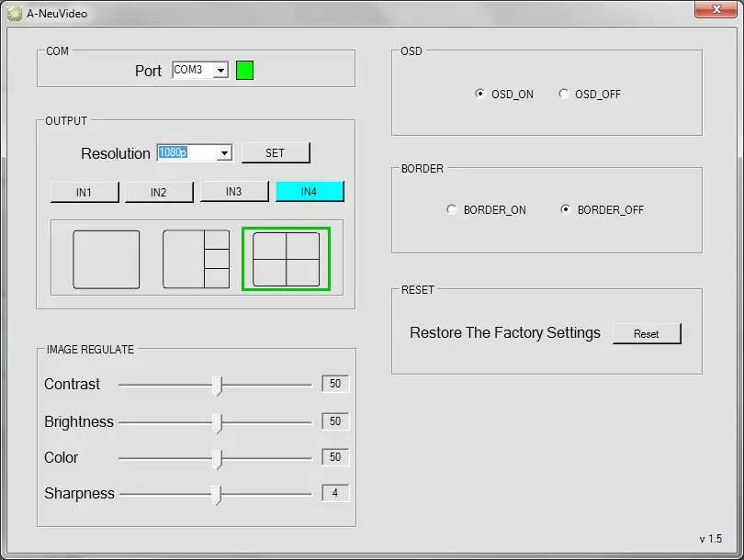Open the COM Port dropdown
This screenshot has height=560, width=744.
click(220, 71)
